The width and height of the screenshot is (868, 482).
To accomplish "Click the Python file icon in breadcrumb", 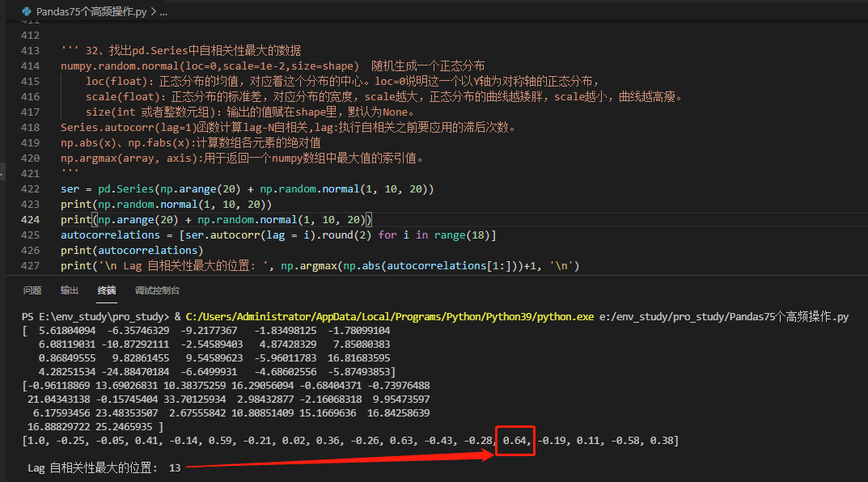I will (x=26, y=11).
